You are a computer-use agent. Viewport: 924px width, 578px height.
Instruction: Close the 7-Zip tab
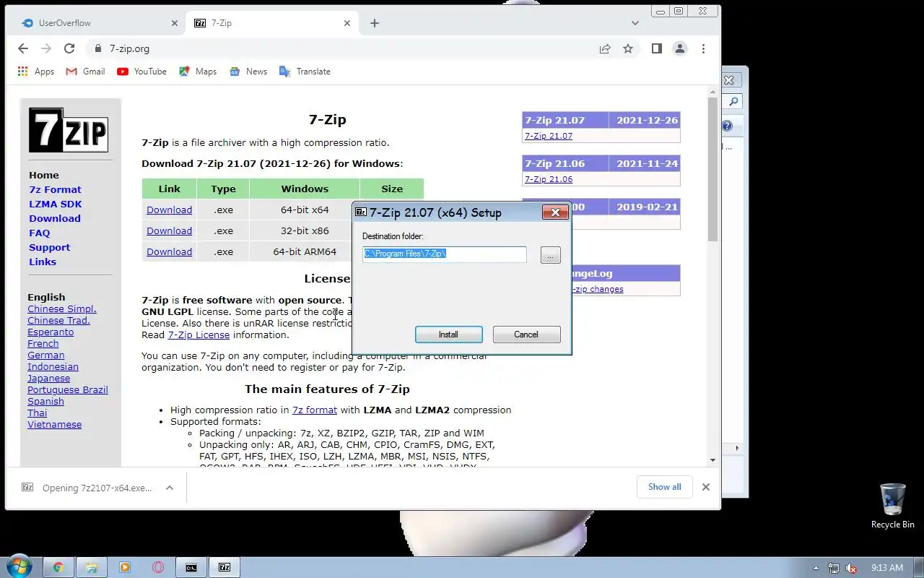click(x=347, y=23)
